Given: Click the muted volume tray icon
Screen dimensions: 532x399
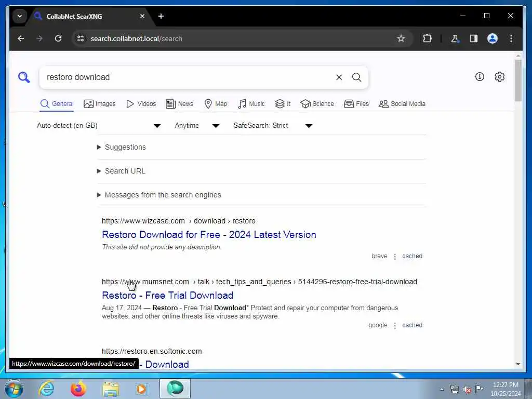Looking at the screenshot, I should 467,390.
